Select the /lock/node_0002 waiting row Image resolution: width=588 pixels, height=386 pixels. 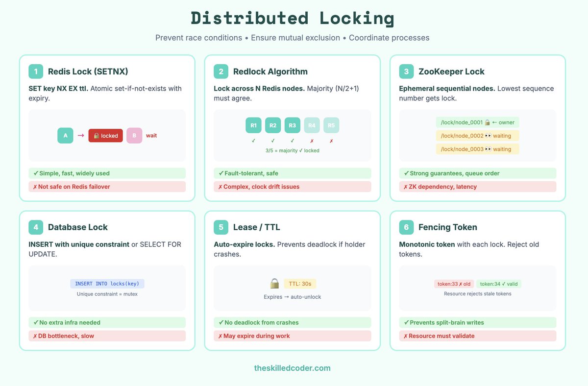477,136
